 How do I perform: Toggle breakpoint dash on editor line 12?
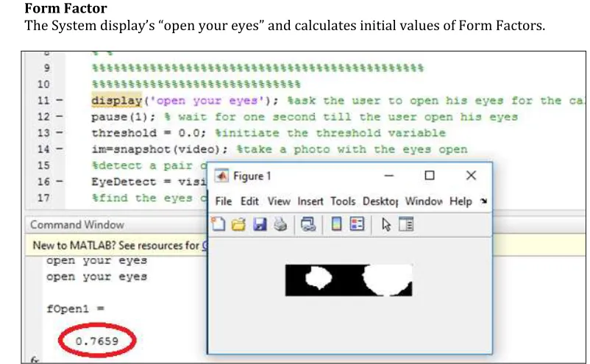[60, 117]
